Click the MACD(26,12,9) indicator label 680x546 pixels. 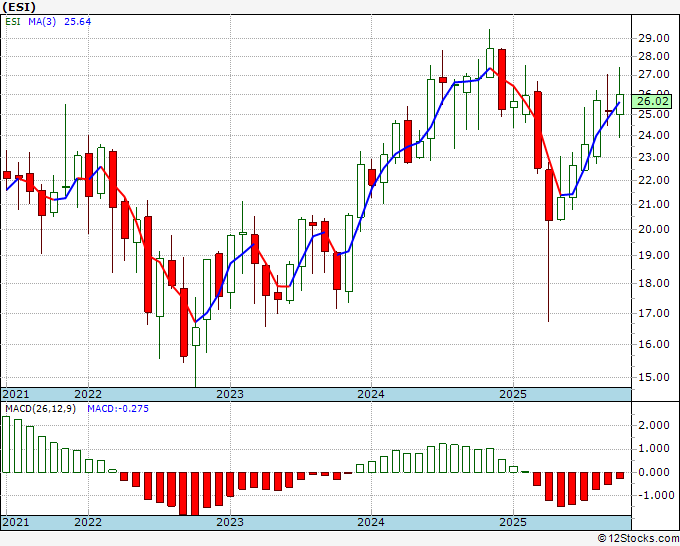pos(40,409)
